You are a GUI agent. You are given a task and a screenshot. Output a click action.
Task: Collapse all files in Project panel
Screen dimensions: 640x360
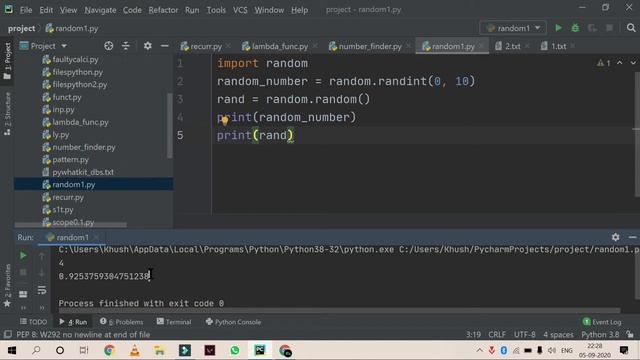126,46
